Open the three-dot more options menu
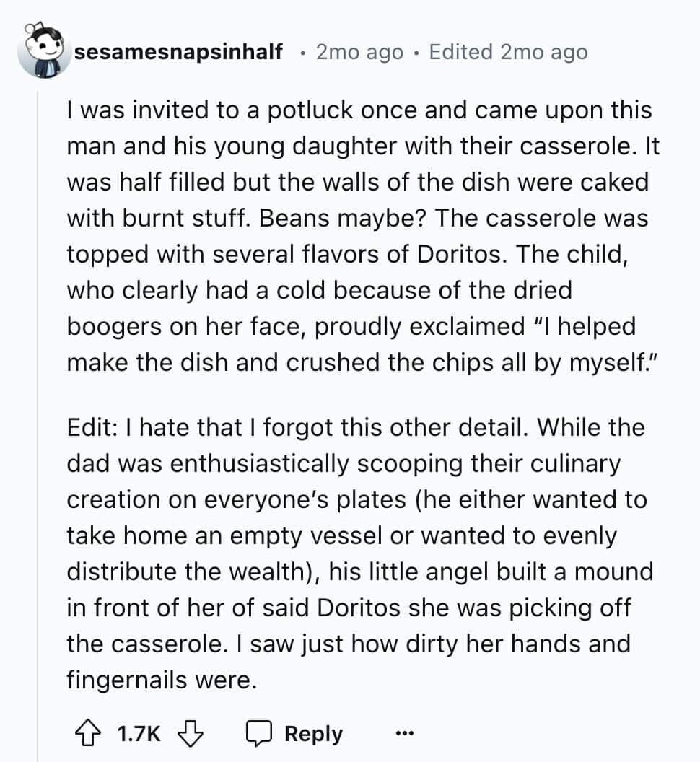 coord(404,733)
